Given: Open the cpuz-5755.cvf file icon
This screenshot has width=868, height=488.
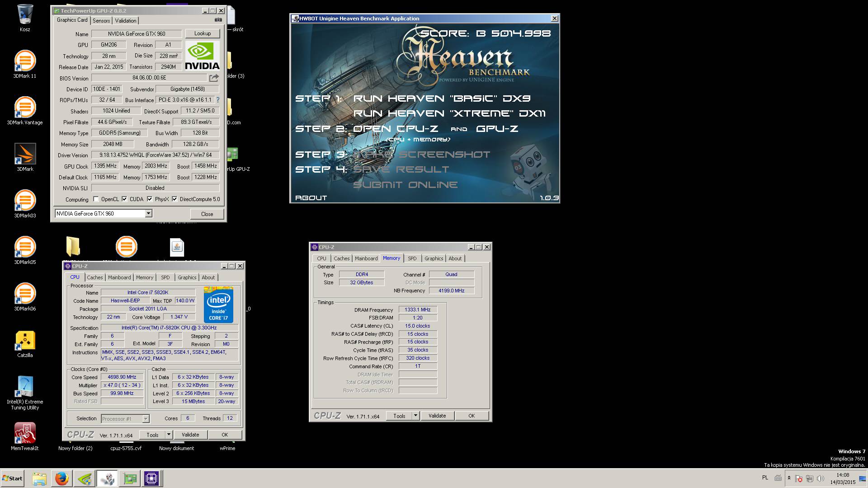Looking at the screenshot, I should point(126,448).
